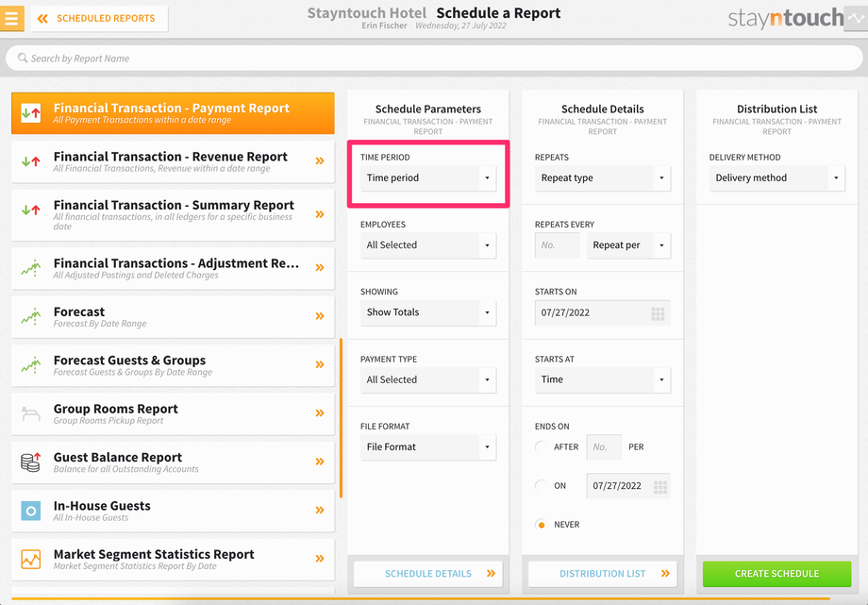Image resolution: width=868 pixels, height=605 pixels.
Task: Open the Time period dropdown
Action: pos(428,177)
